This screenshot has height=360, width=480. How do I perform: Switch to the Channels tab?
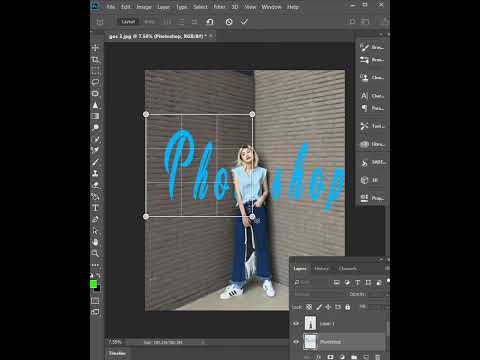[x=348, y=269]
